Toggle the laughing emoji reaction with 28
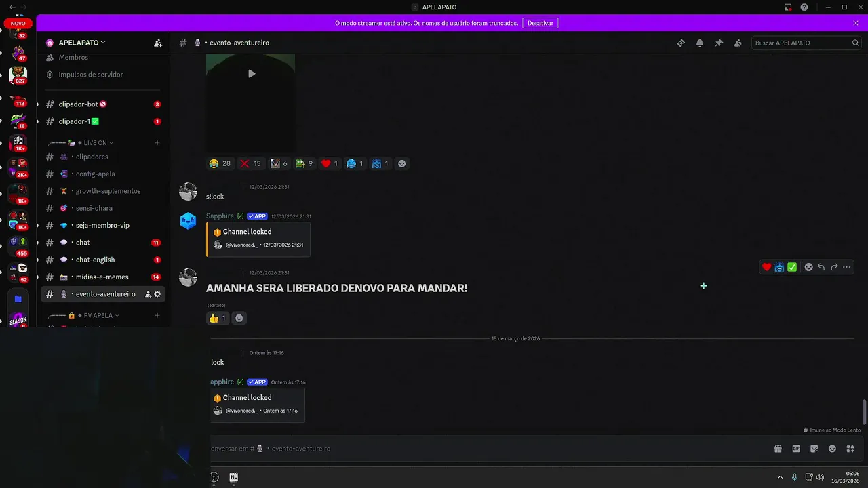868x488 pixels. click(220, 163)
